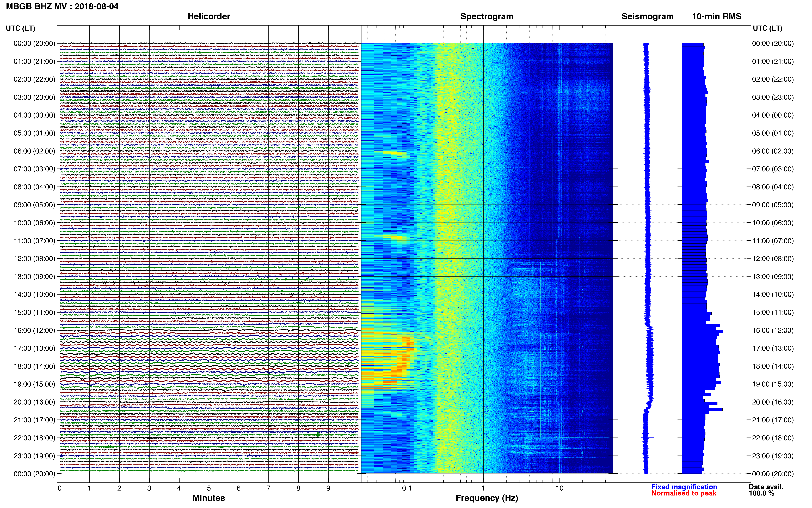
Task: Select the Helicorder panel heading
Action: point(209,16)
